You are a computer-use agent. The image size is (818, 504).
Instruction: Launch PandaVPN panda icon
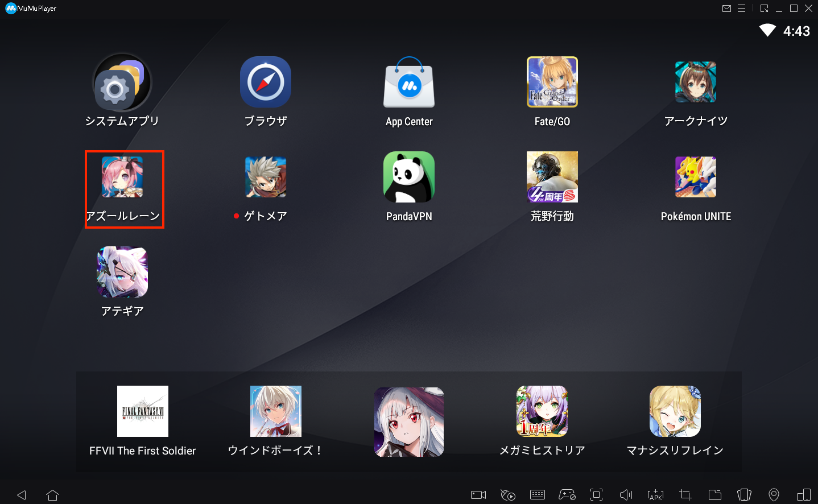point(409,177)
